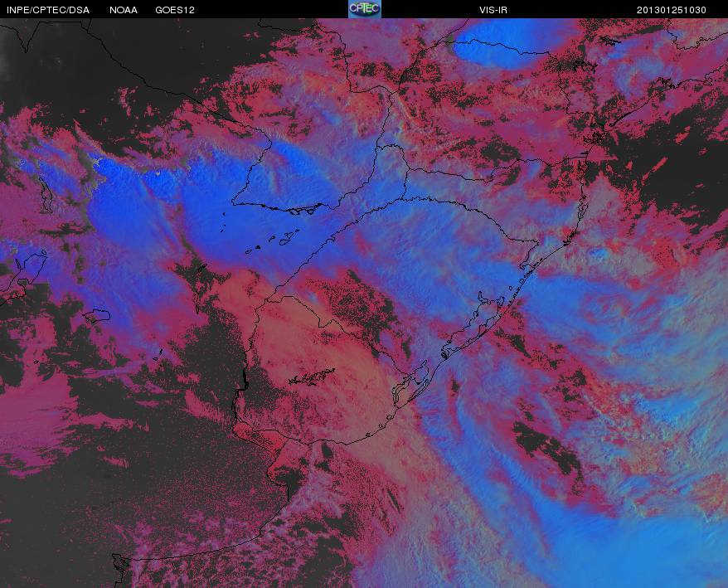Select the 201301251030 timestamp
The height and width of the screenshot is (588, 728).
point(672,10)
